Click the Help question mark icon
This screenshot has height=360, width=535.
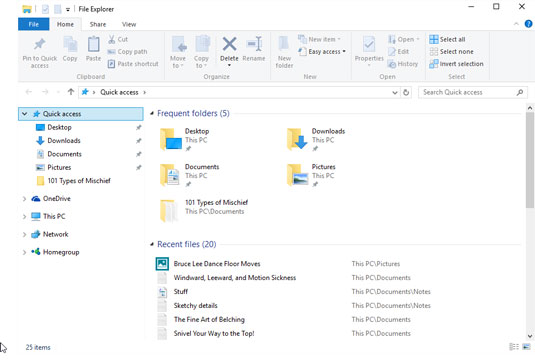coord(528,24)
